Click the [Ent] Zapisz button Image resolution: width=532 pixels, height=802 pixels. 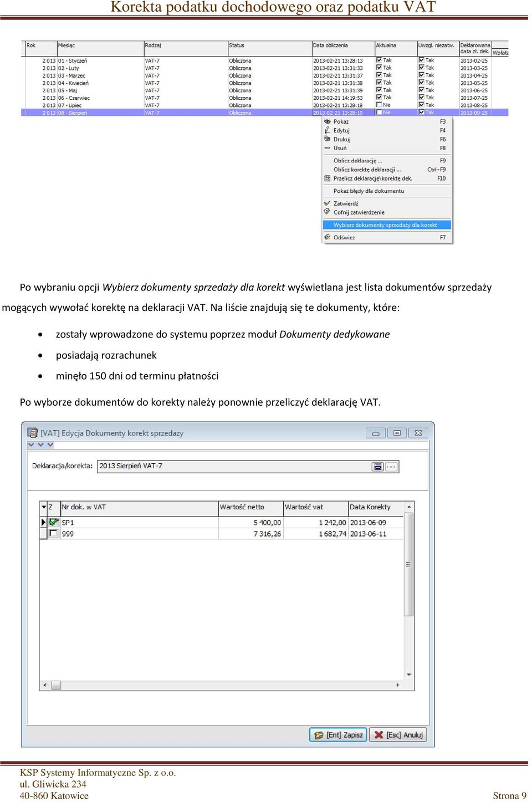tap(338, 735)
